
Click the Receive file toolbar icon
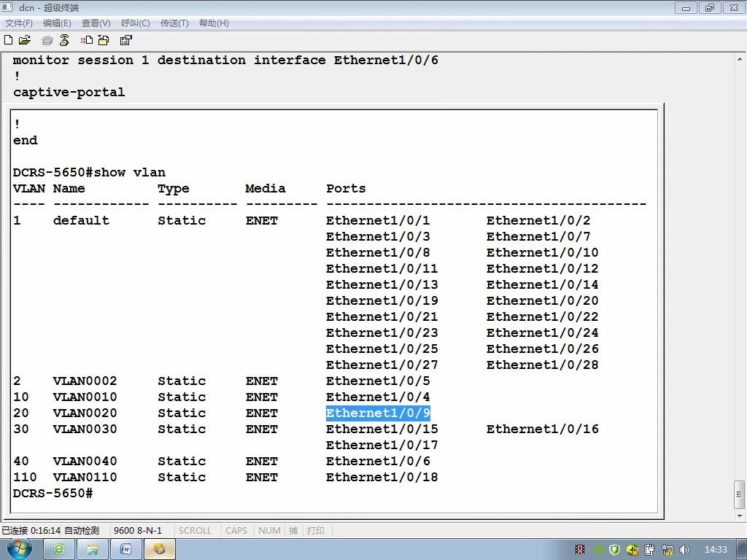pos(104,41)
